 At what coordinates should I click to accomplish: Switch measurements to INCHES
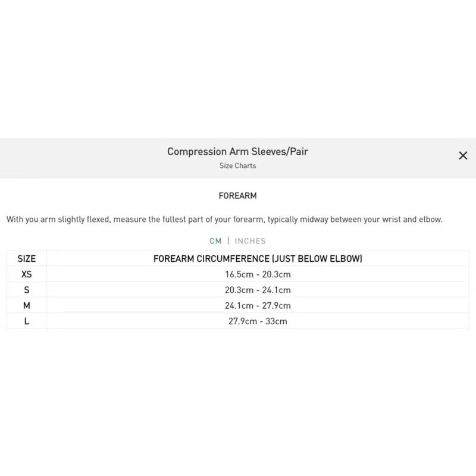point(250,241)
